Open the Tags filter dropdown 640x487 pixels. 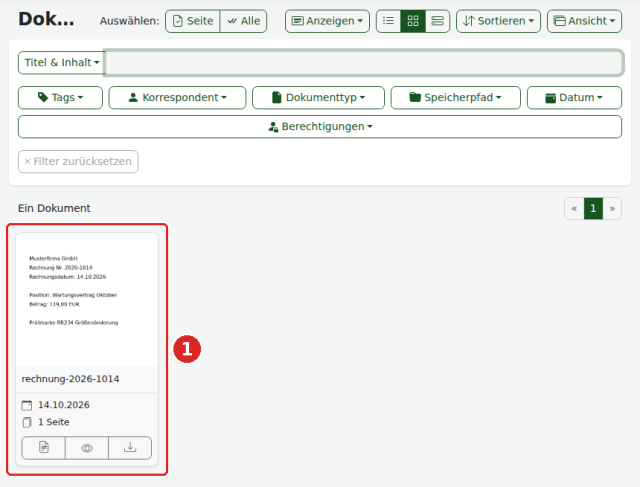pyautogui.click(x=60, y=98)
